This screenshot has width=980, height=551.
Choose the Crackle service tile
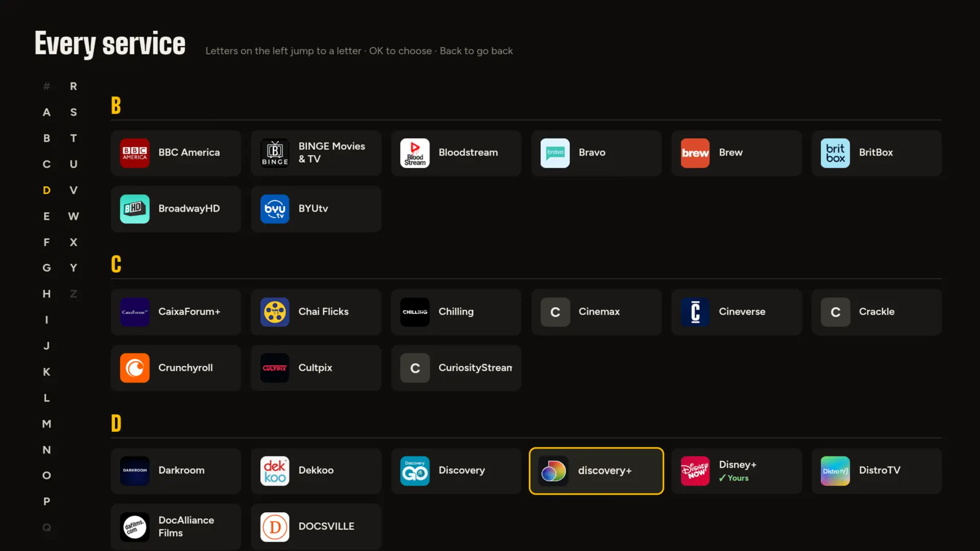[876, 312]
